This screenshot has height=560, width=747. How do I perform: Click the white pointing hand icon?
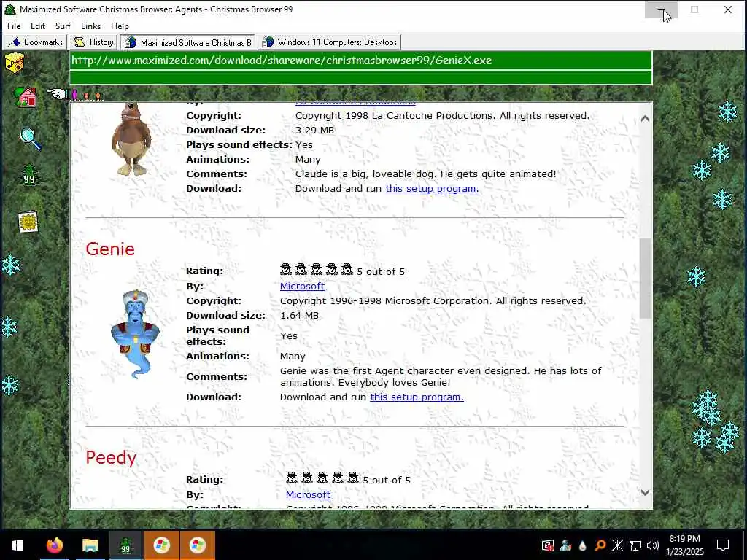[57, 94]
